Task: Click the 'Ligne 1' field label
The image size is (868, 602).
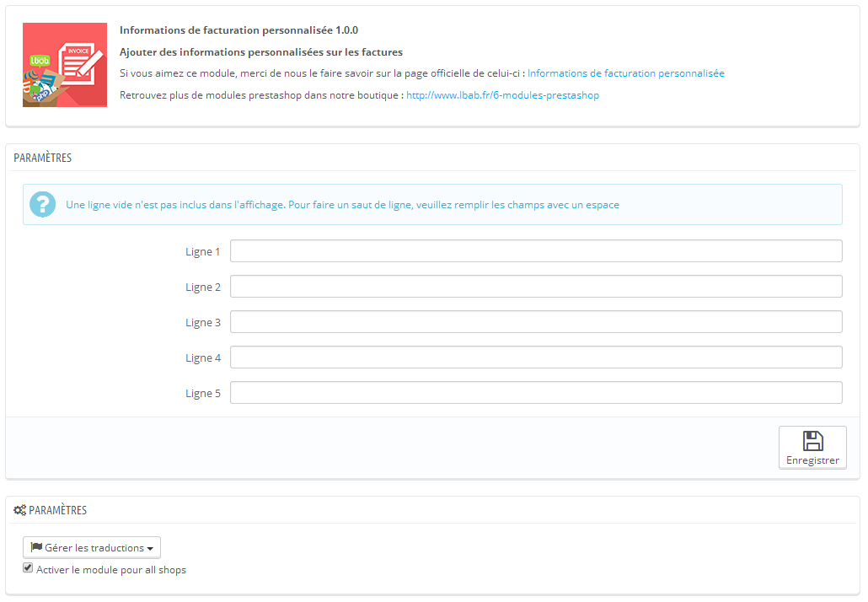Action: [x=203, y=252]
